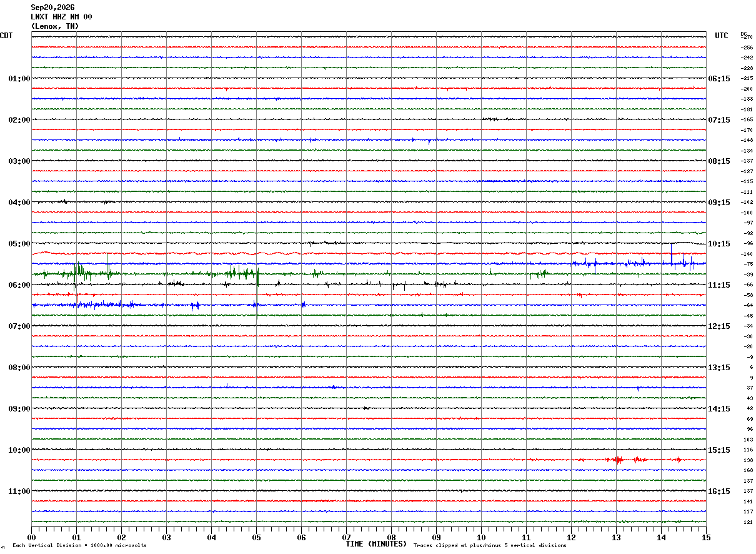Click the 06:15 UTC time label

(719, 79)
